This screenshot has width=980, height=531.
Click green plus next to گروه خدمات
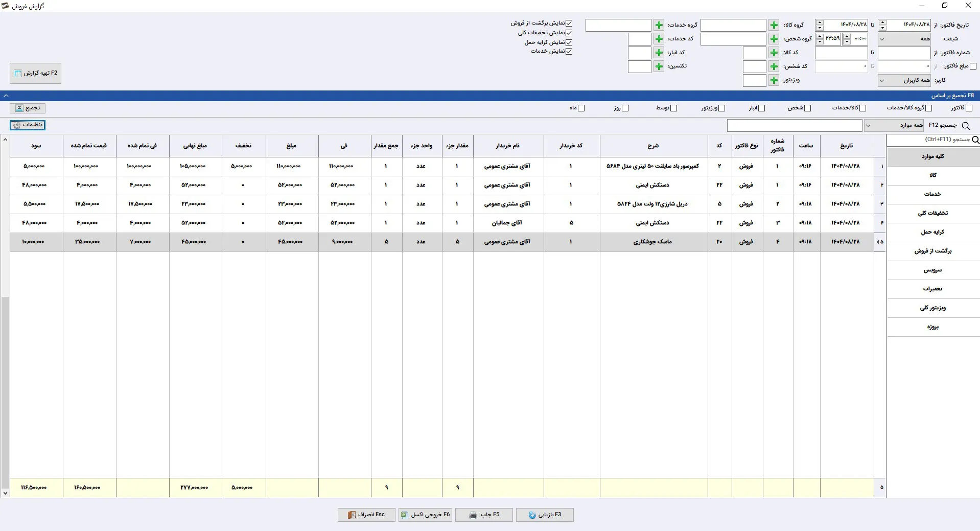659,25
